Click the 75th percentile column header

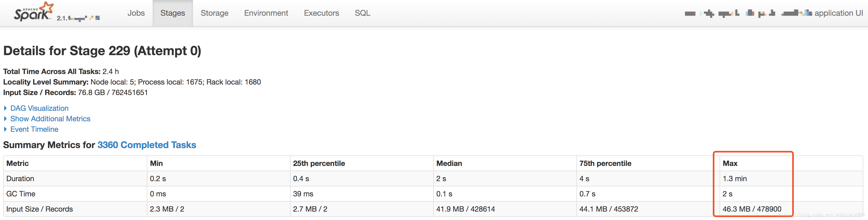[x=605, y=163]
